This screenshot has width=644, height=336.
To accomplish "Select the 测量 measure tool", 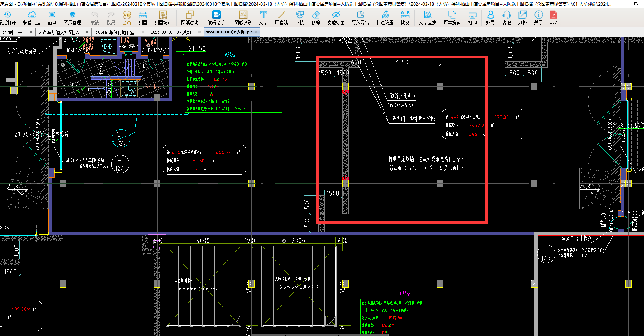I will pyautogui.click(x=143, y=18).
